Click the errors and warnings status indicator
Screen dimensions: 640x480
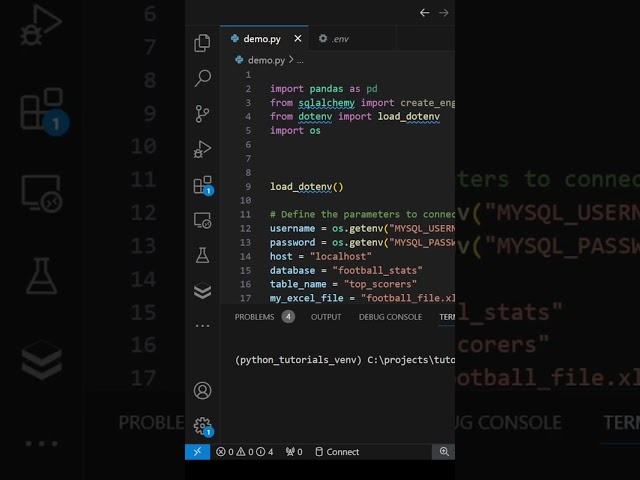pyautogui.click(x=245, y=452)
